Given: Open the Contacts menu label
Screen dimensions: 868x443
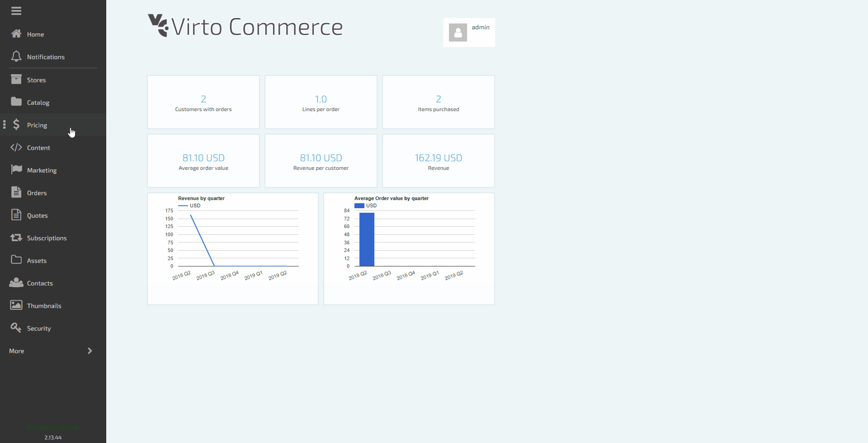Looking at the screenshot, I should click(x=40, y=283).
